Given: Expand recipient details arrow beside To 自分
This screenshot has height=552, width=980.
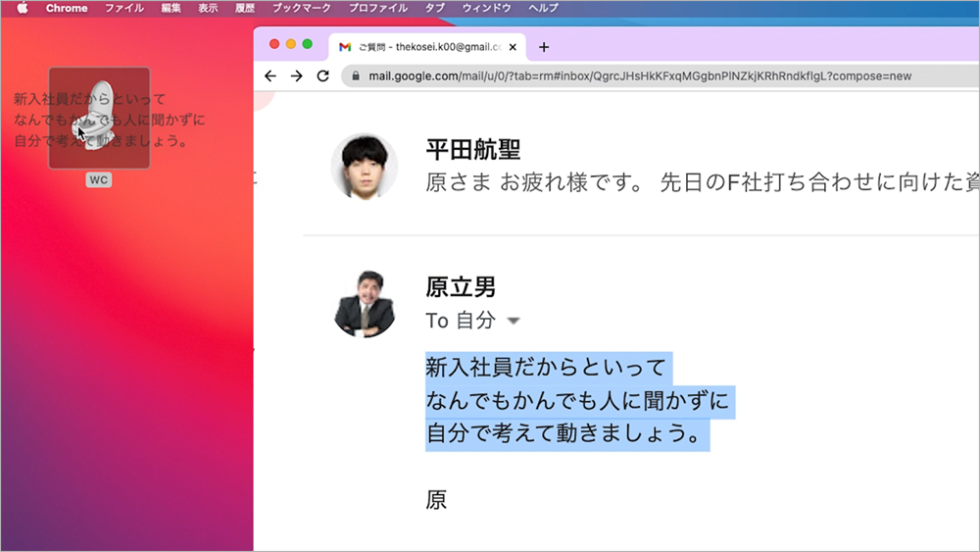Looking at the screenshot, I should pyautogui.click(x=513, y=322).
